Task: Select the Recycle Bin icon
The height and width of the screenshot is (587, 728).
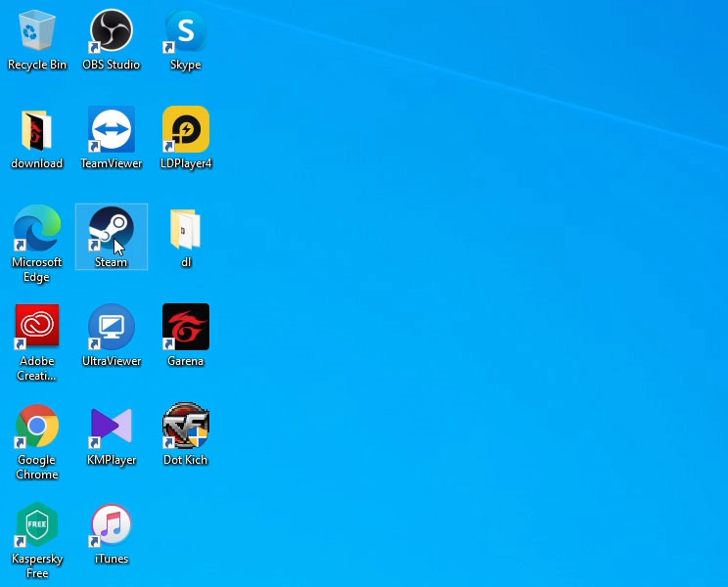Action: click(36, 30)
